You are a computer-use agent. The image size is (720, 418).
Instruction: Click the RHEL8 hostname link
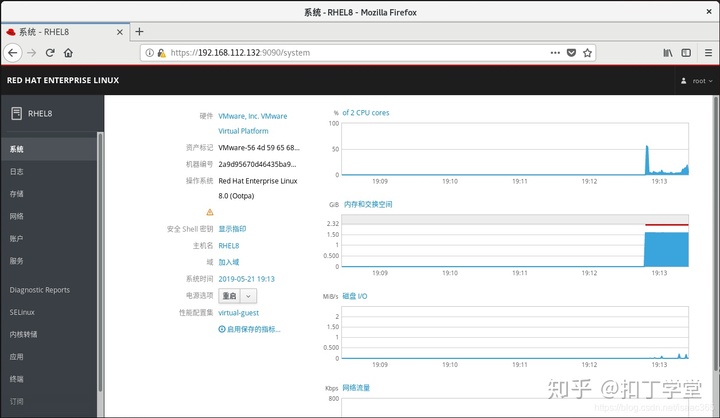(x=229, y=246)
